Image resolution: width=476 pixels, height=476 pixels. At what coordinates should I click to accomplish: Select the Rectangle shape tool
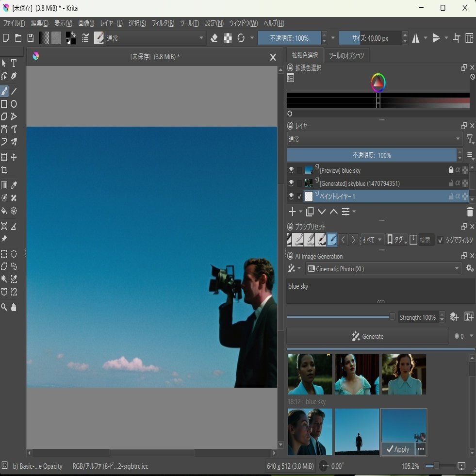(4, 104)
